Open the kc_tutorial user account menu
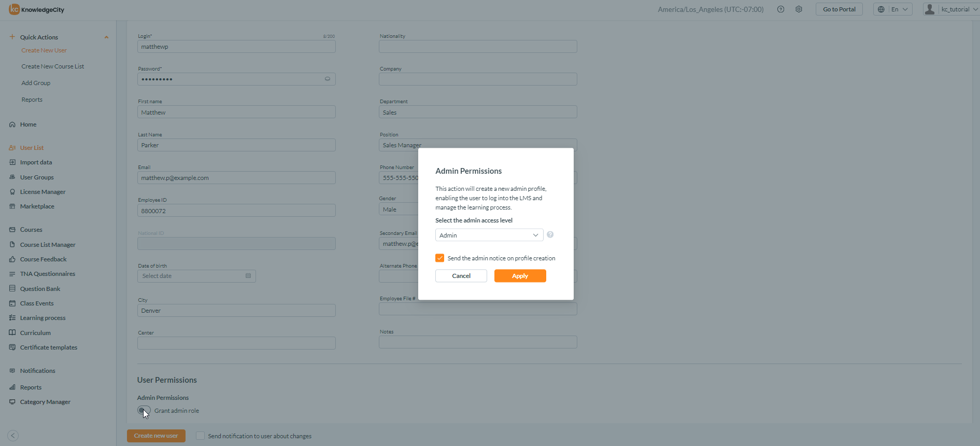The image size is (980, 446). (x=951, y=9)
